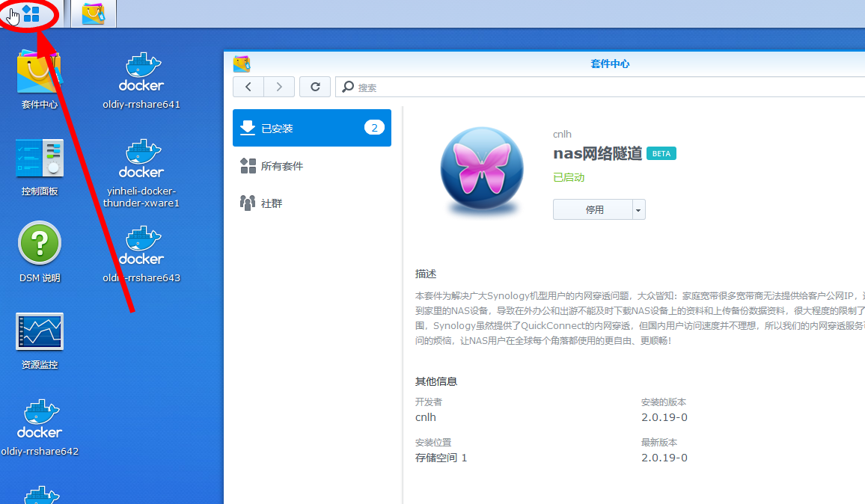Click the latest version 2.0.19-0 under 最新版本
Image resolution: width=865 pixels, height=504 pixels.
click(664, 458)
